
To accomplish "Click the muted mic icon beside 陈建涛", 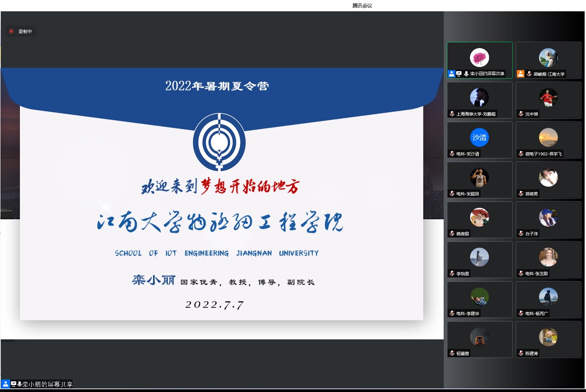I will click(521, 353).
